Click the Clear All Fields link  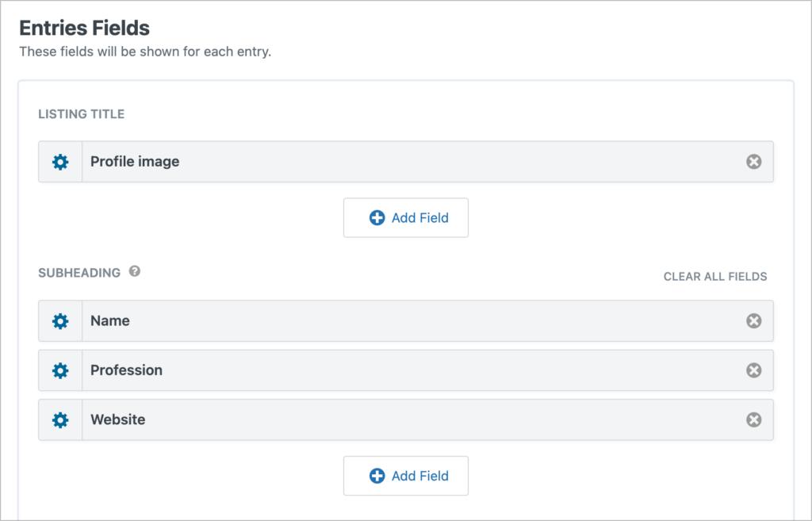pyautogui.click(x=714, y=276)
